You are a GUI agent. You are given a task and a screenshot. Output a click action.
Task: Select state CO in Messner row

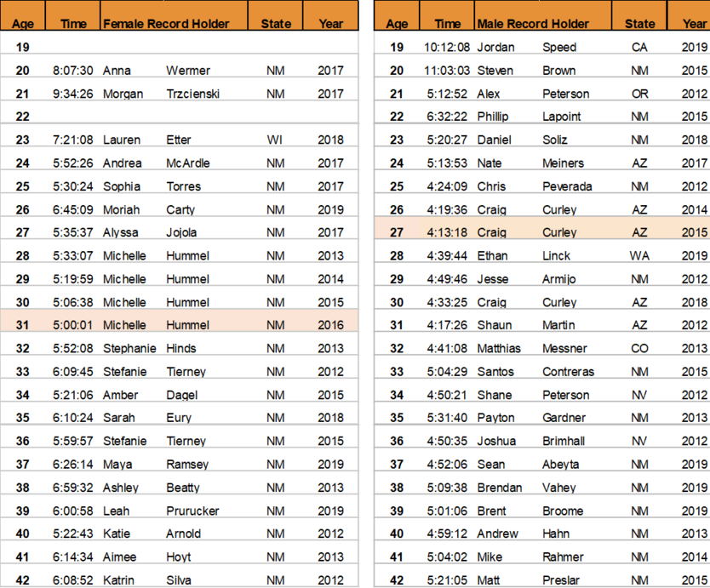(x=640, y=349)
